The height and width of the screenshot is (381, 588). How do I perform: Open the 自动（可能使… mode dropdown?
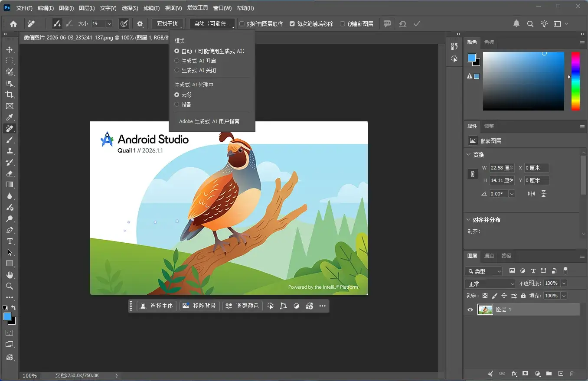212,24
